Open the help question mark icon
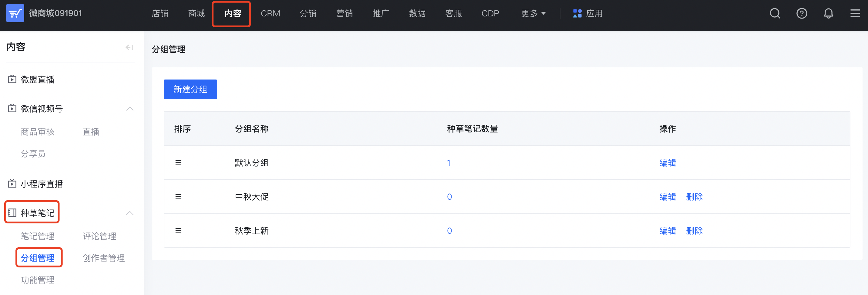 point(801,13)
